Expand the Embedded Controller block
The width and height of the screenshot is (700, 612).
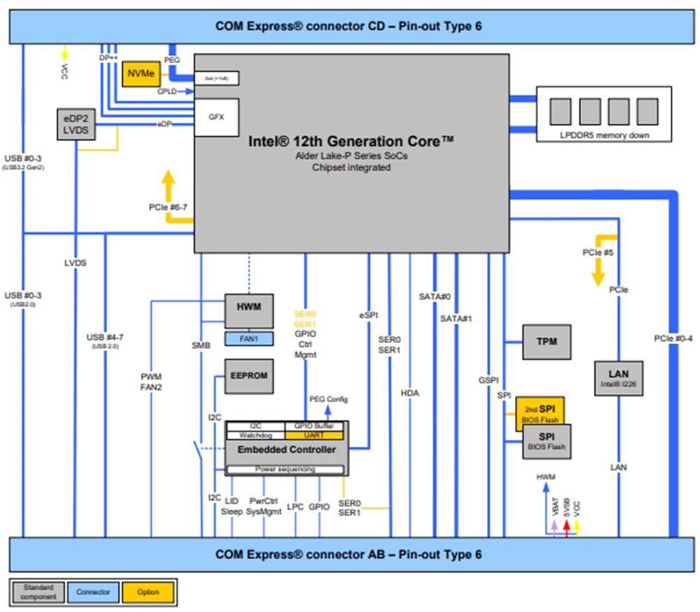point(286,450)
